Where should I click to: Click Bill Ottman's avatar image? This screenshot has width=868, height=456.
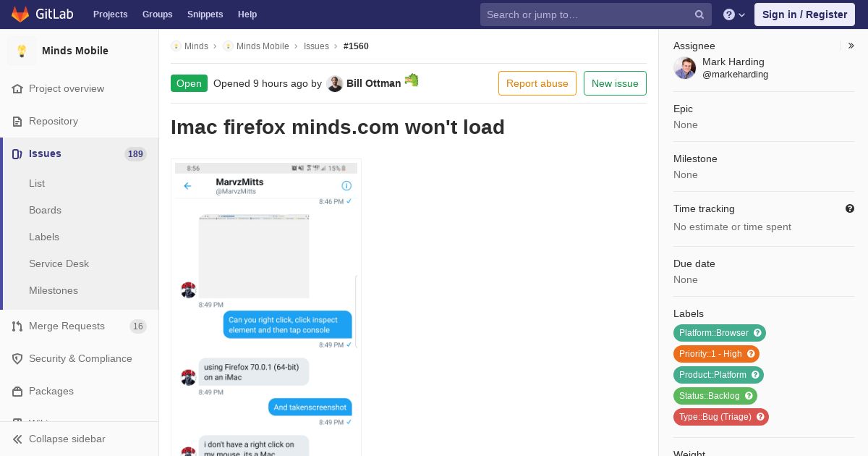(334, 83)
